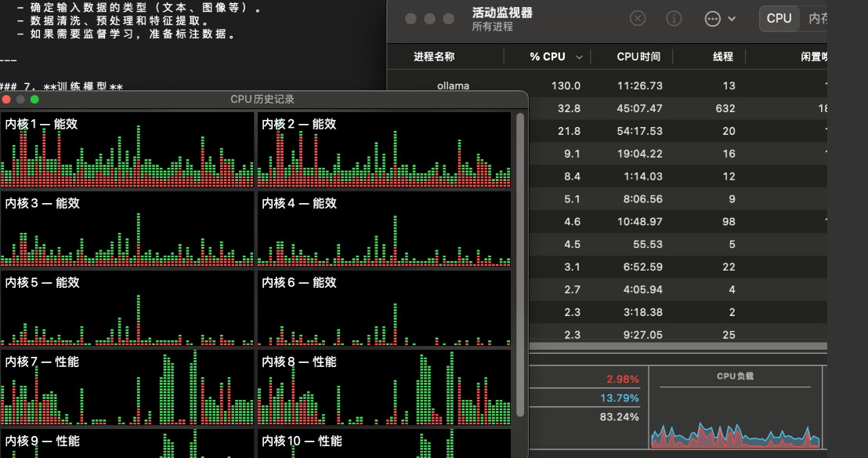Screen dimensions: 868x458
Task: Switch to the 内存 tab
Action: click(818, 18)
